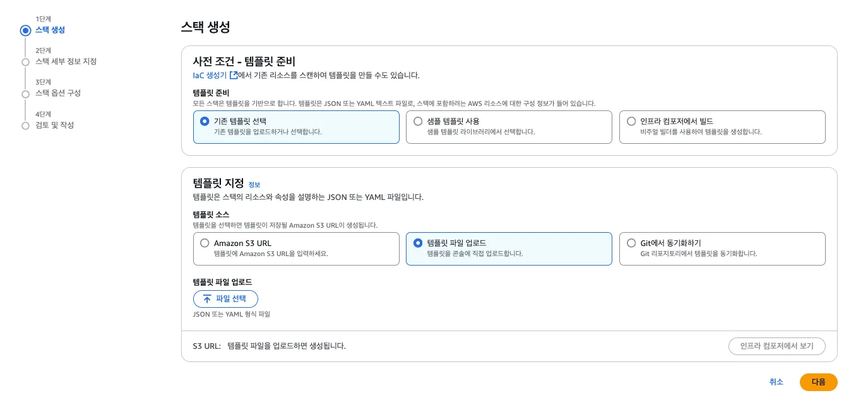The image size is (868, 410).
Task: Open the 정보 info link next to 템플릿 지정
Action: coord(254,185)
